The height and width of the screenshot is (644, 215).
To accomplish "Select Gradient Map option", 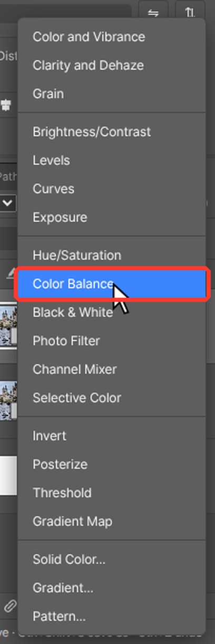I will tap(112, 522).
